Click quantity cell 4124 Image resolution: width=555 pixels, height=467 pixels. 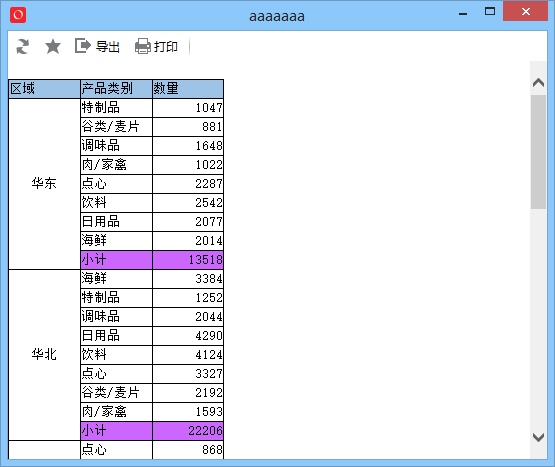[x=188, y=355]
